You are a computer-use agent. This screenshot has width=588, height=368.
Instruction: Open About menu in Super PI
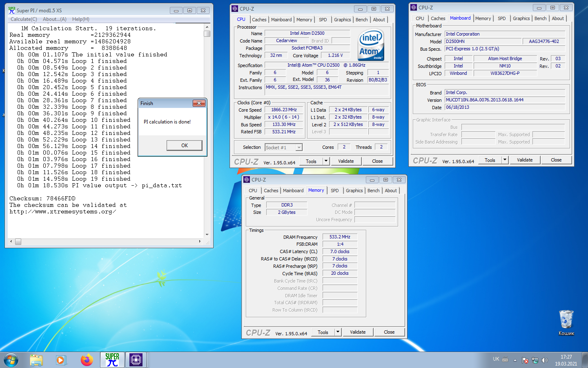coord(54,19)
